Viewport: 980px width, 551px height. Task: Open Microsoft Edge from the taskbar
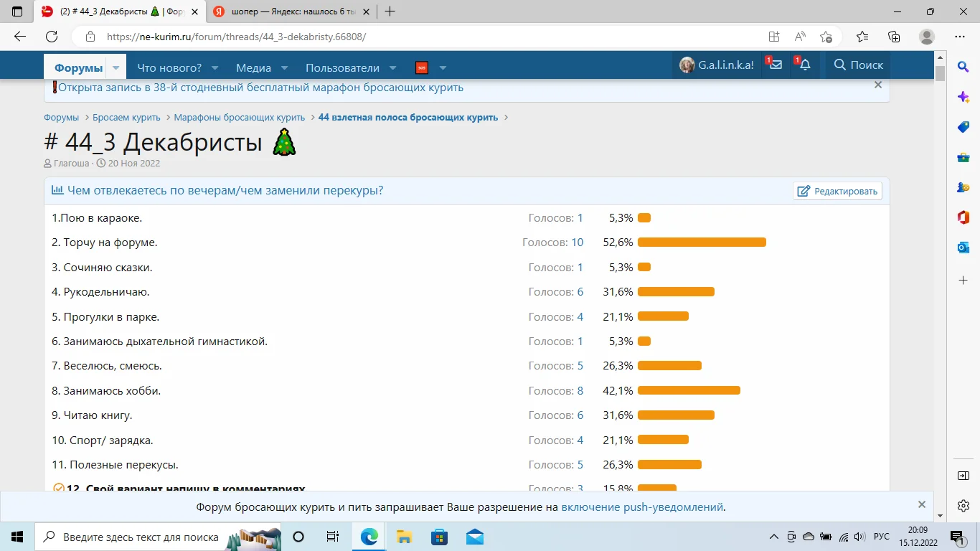click(x=369, y=537)
